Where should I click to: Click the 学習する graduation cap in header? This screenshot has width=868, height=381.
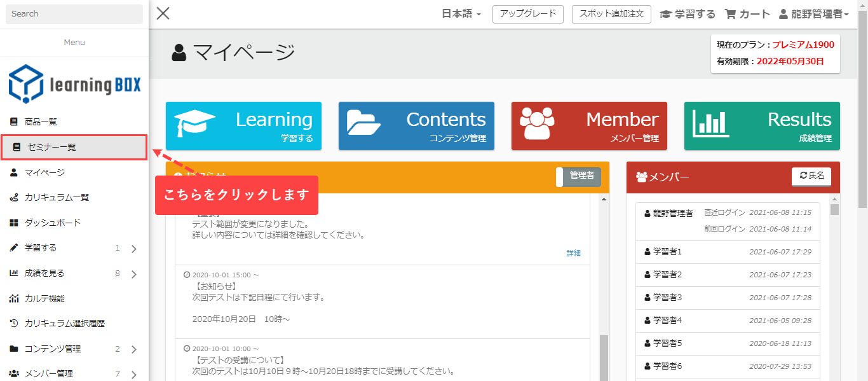pyautogui.click(x=666, y=14)
